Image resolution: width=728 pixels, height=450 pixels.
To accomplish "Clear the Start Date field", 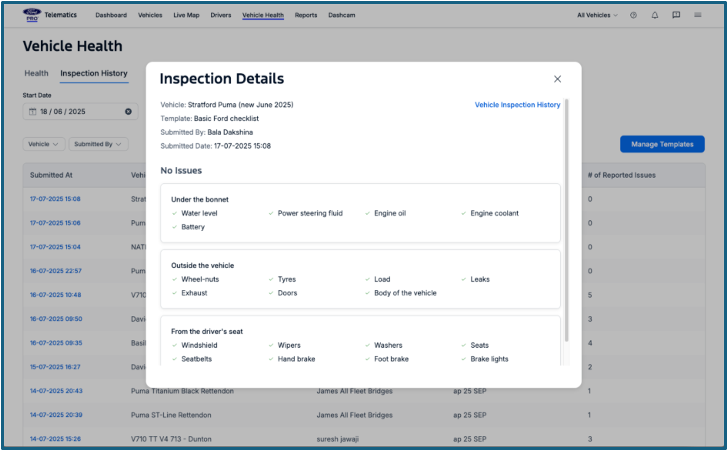I will pos(128,111).
